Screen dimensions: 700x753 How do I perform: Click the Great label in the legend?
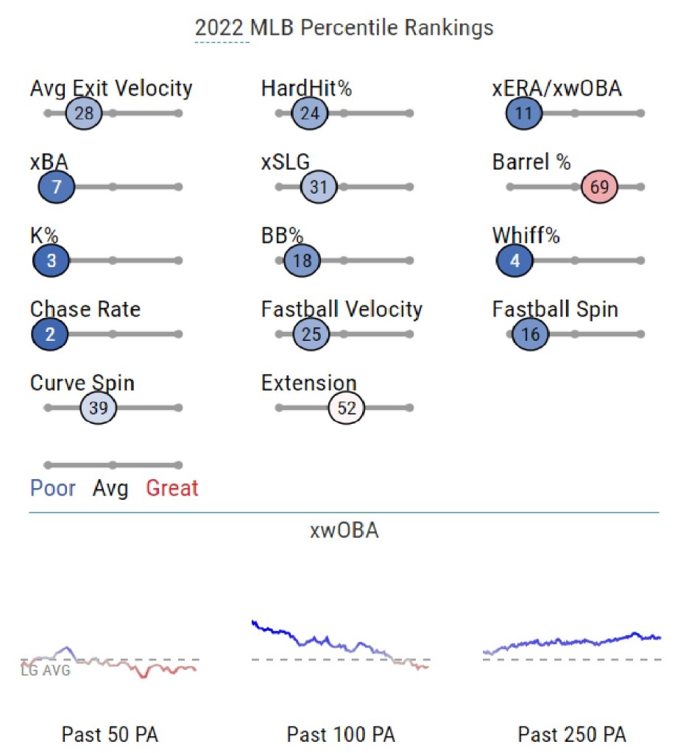(172, 488)
